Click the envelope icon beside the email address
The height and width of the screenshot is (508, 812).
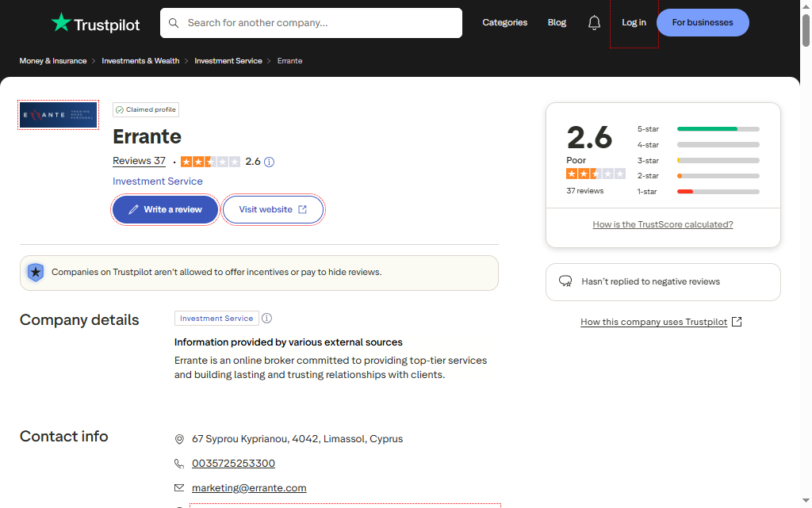point(179,487)
